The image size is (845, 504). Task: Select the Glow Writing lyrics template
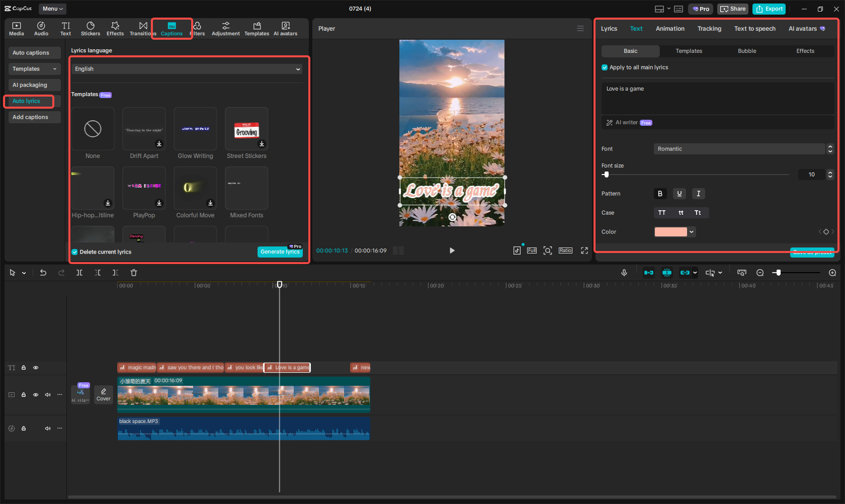pyautogui.click(x=195, y=129)
